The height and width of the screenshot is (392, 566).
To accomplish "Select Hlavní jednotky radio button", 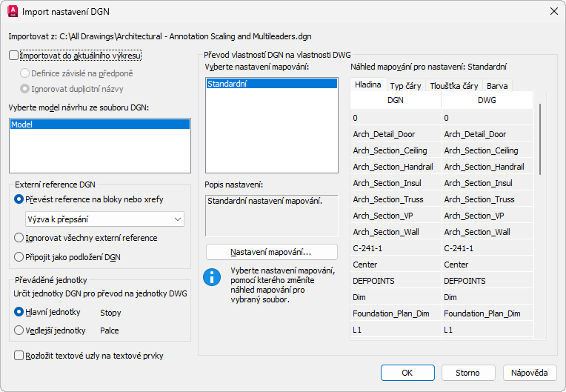I will [19, 313].
